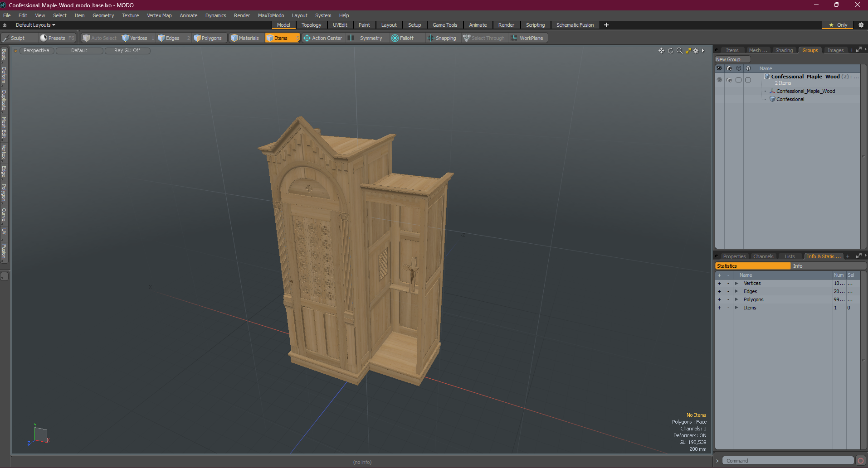The image size is (868, 468).
Task: Toggle Select Through mode
Action: [483, 38]
